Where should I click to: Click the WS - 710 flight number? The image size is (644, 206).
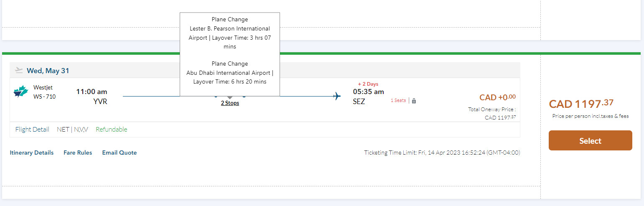[44, 97]
